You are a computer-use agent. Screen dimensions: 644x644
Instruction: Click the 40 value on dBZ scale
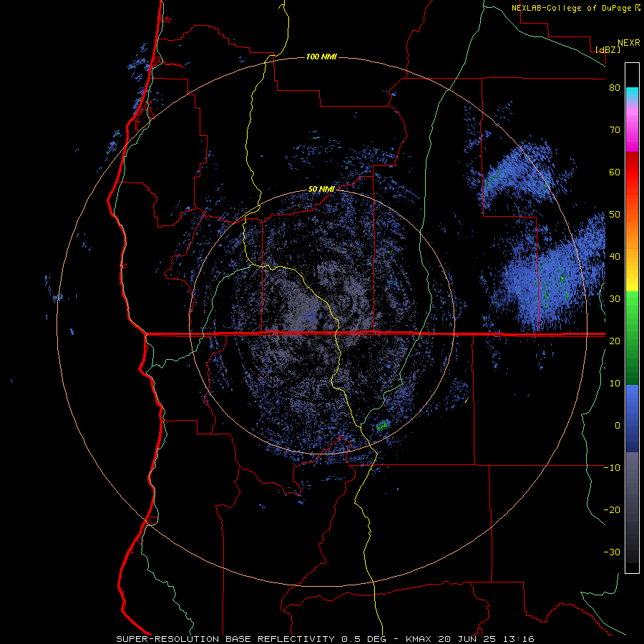(615, 257)
